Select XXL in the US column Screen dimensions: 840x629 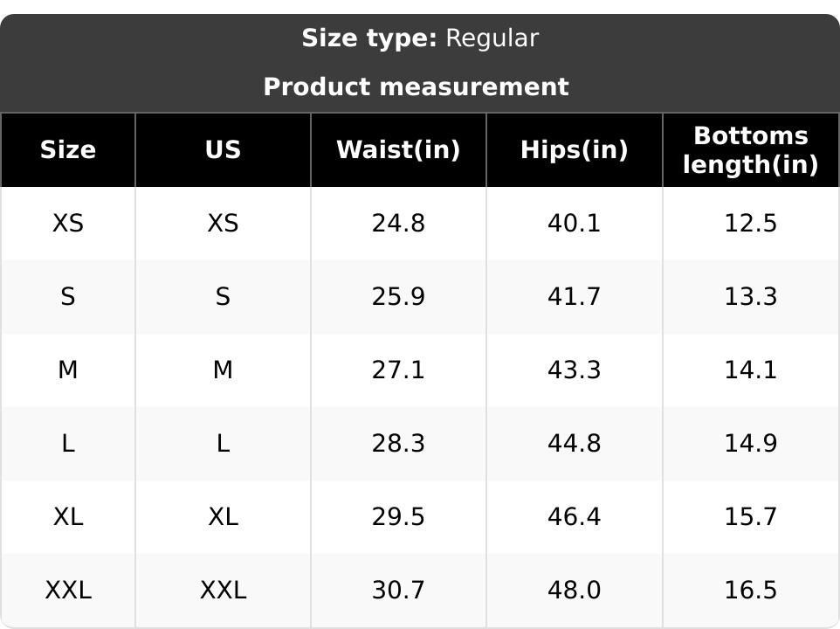coord(223,591)
